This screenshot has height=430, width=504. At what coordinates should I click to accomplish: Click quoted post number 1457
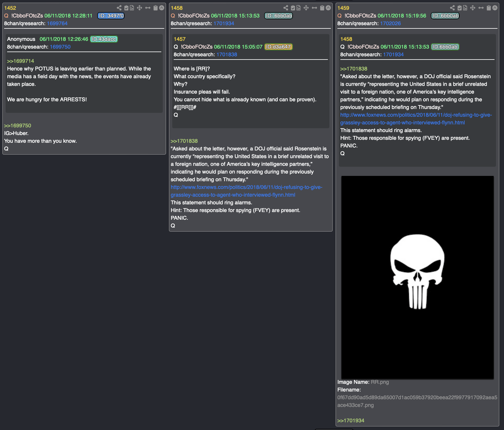180,39
